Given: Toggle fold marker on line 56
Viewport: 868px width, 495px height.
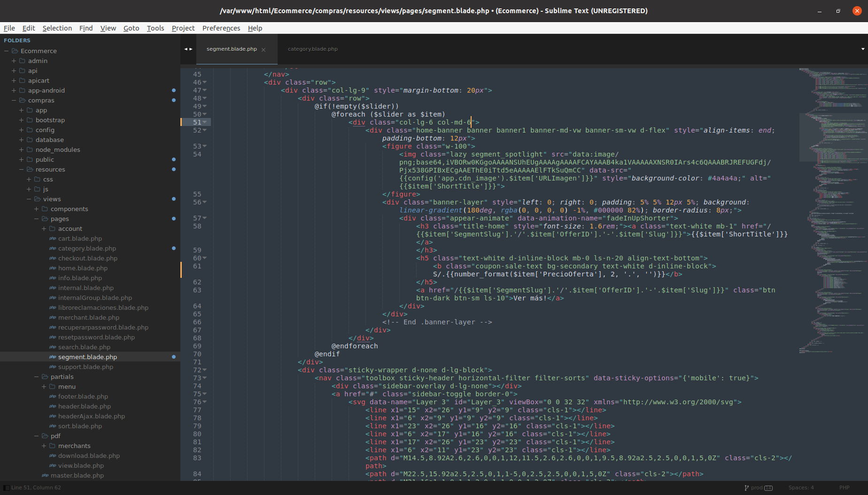Looking at the screenshot, I should [205, 202].
